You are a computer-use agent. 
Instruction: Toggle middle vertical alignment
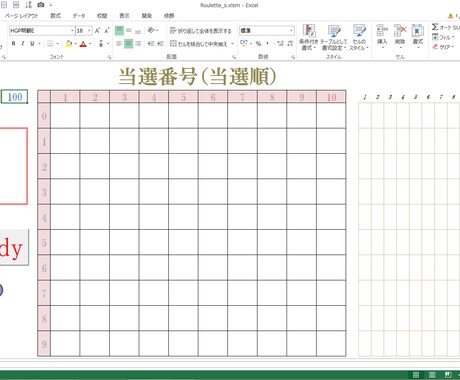pos(129,31)
